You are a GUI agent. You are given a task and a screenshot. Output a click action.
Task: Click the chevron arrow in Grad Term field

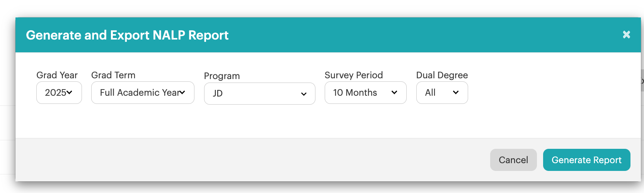point(182,92)
